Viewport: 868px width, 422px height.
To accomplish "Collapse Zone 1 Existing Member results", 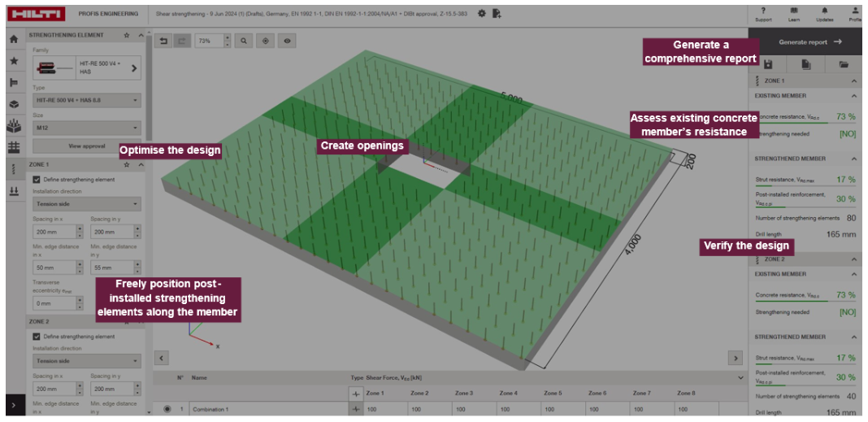I will coord(853,96).
